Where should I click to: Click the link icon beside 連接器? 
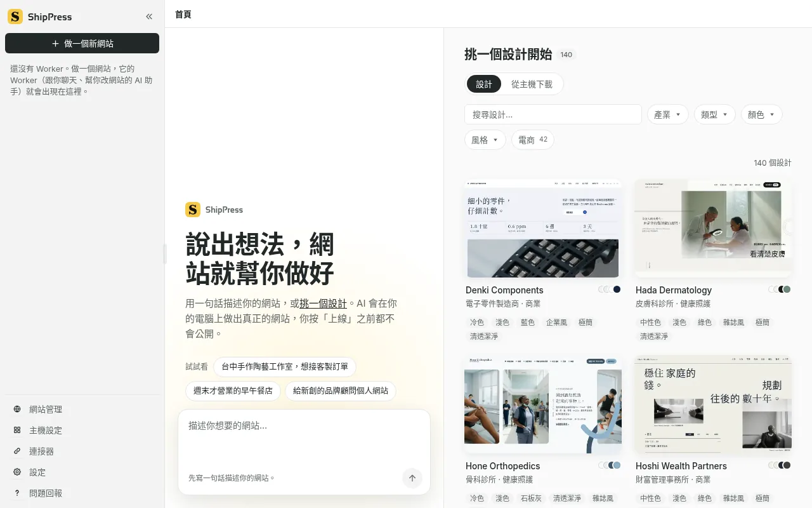click(17, 451)
